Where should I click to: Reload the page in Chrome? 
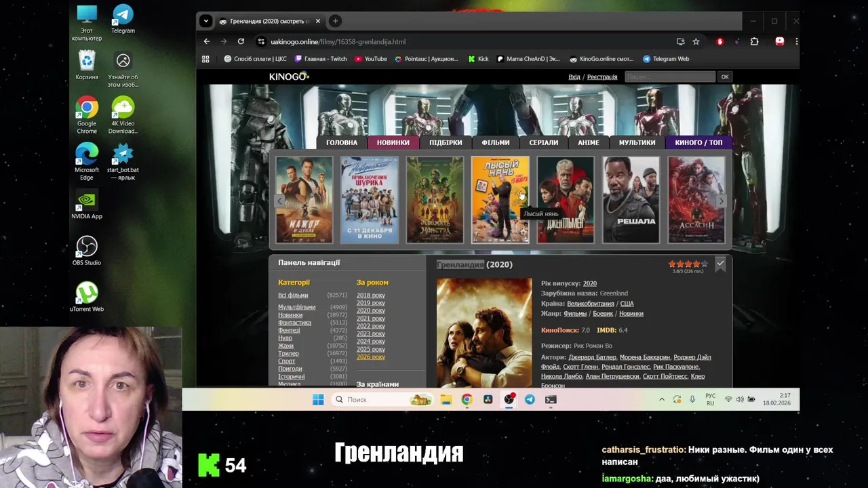point(241,41)
